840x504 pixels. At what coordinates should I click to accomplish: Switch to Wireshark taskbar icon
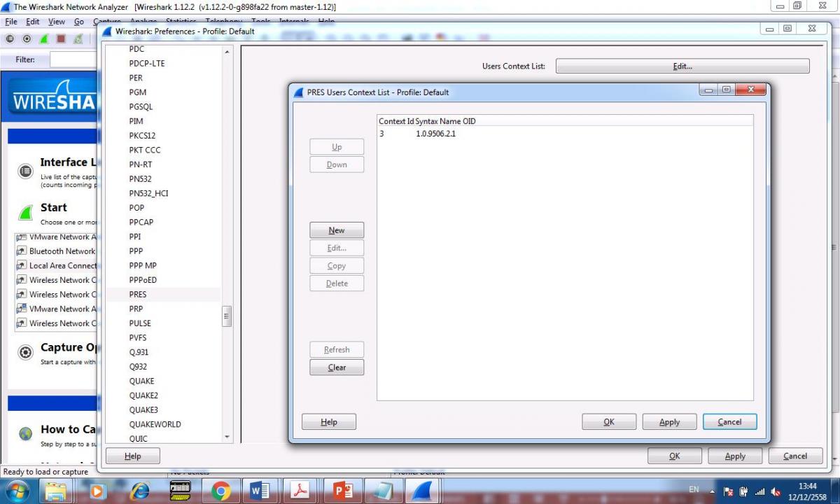tap(421, 491)
